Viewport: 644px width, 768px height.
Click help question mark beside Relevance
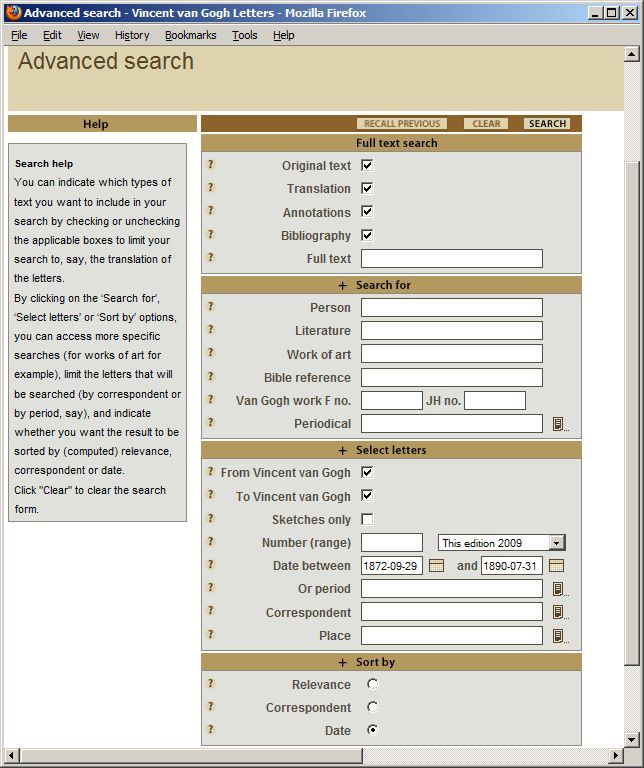(211, 683)
